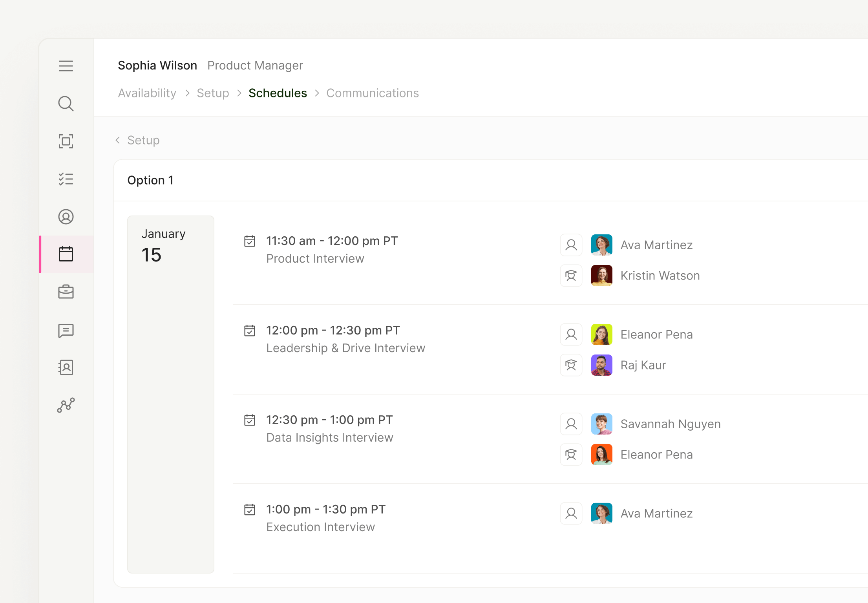Select the Schedules step
The height and width of the screenshot is (603, 868).
pyautogui.click(x=278, y=93)
